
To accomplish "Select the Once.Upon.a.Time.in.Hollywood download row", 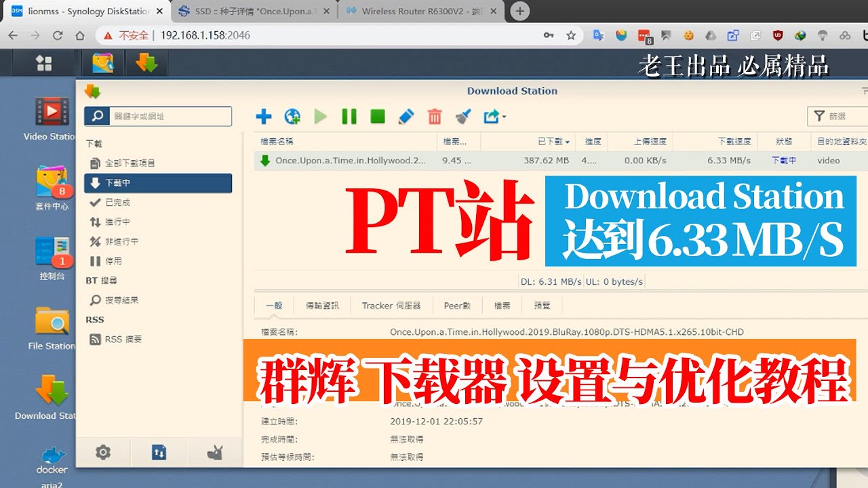I will click(x=561, y=161).
